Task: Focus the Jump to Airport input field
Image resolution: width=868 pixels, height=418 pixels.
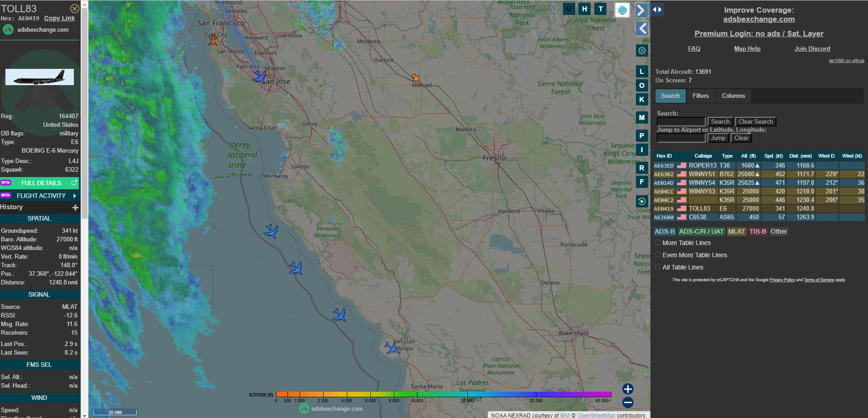Action: (x=681, y=138)
